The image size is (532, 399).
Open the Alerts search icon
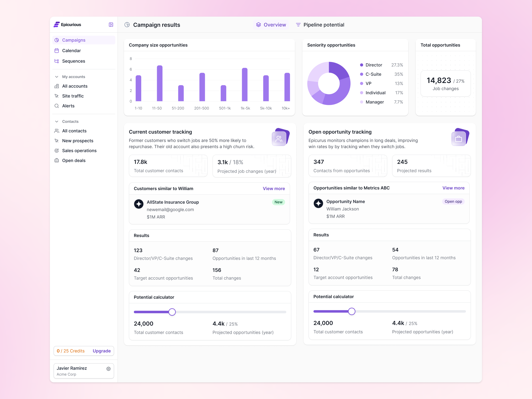tap(57, 106)
